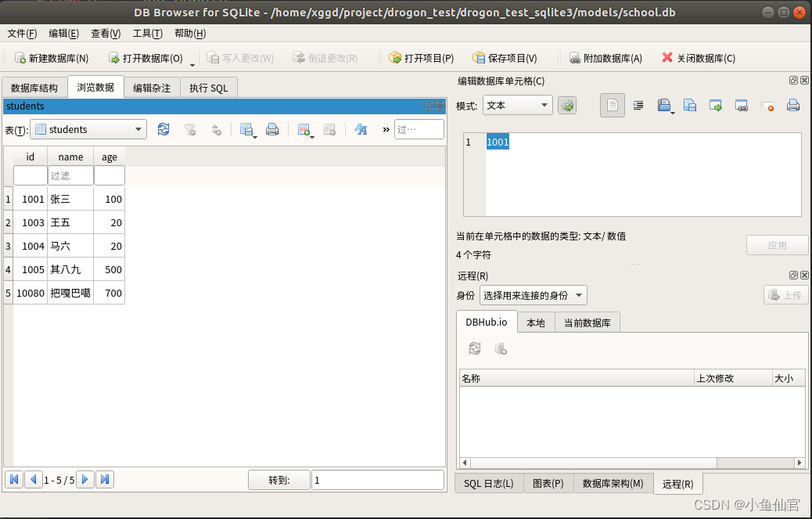Screen dimensions: 812x519
Task: Open the 查看(V) menu
Action: coord(106,34)
